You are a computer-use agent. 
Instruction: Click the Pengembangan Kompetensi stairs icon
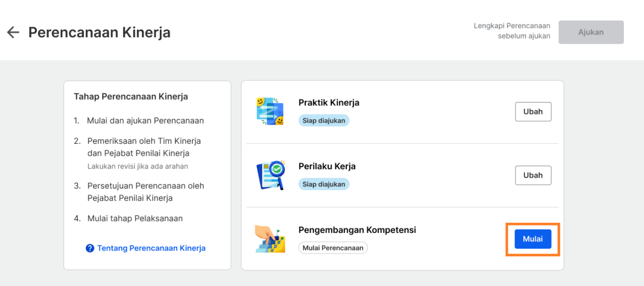(270, 239)
